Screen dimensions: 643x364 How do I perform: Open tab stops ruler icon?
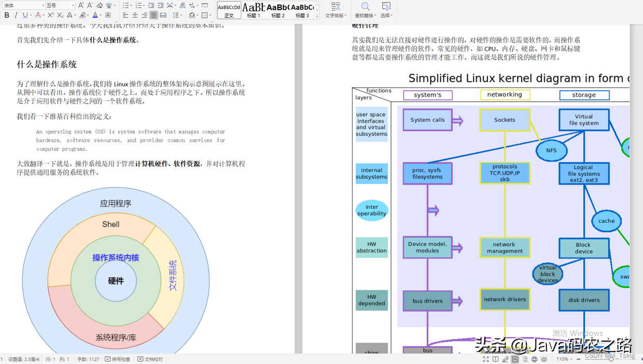[x=205, y=5]
